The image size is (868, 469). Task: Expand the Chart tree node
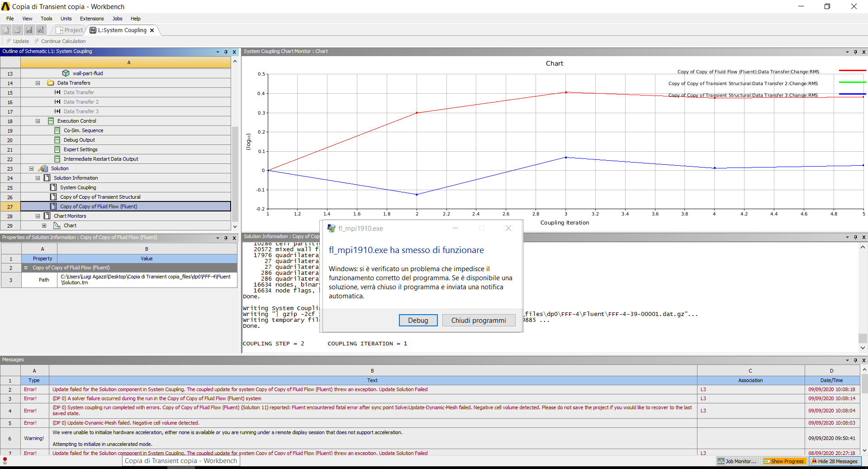point(44,225)
